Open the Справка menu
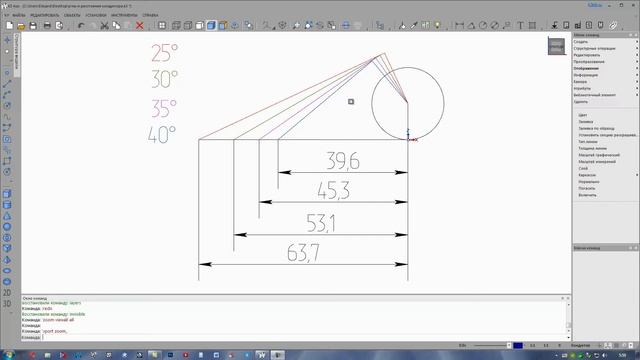This screenshot has width=640, height=360. coord(150,15)
